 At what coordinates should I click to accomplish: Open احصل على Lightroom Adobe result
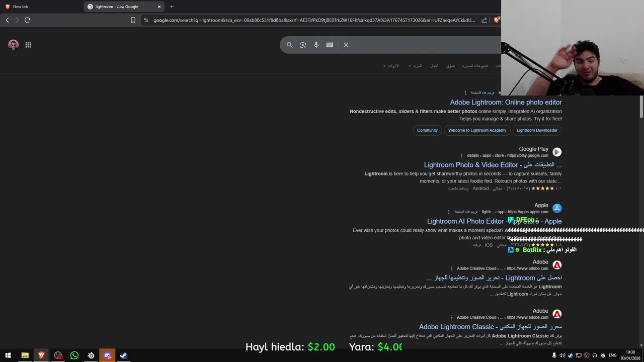point(494,278)
